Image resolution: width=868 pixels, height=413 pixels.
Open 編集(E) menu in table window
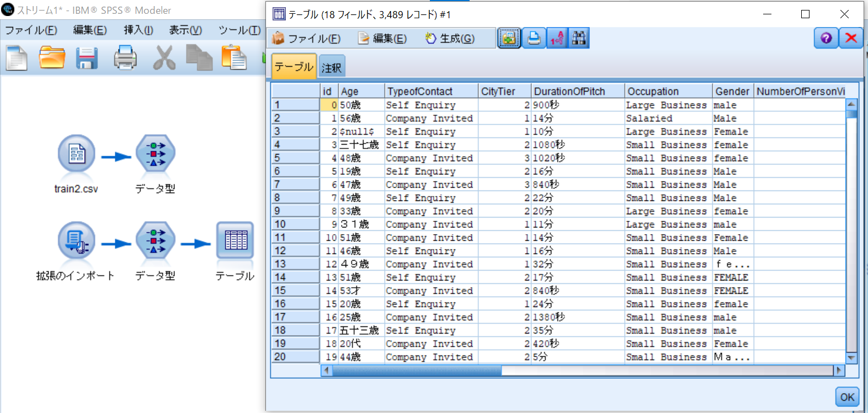(383, 39)
